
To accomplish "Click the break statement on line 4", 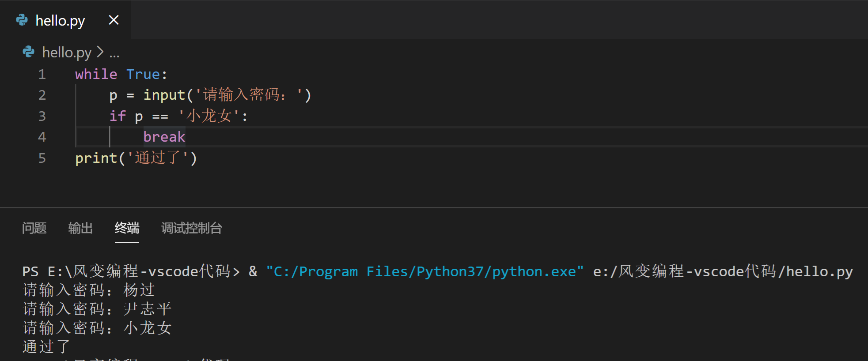I will click(x=164, y=137).
